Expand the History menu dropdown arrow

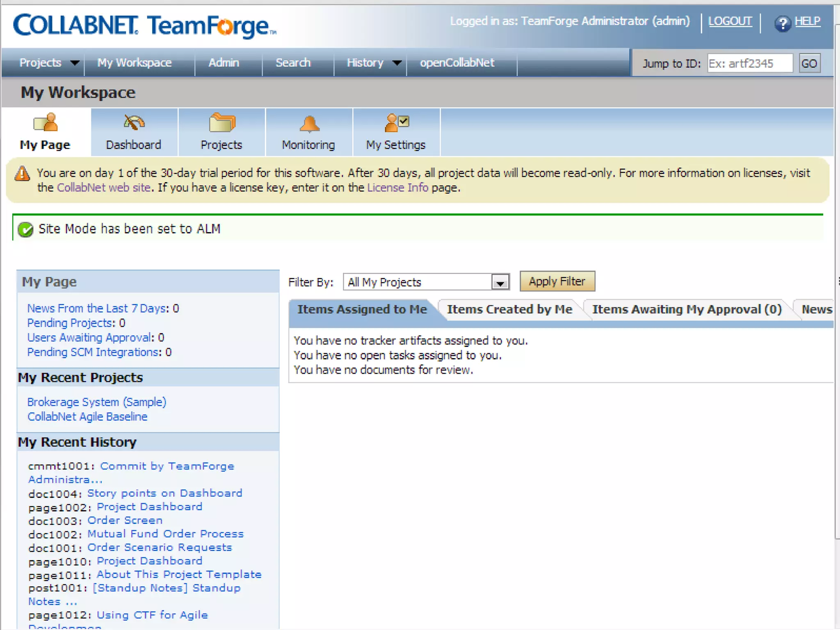point(397,63)
